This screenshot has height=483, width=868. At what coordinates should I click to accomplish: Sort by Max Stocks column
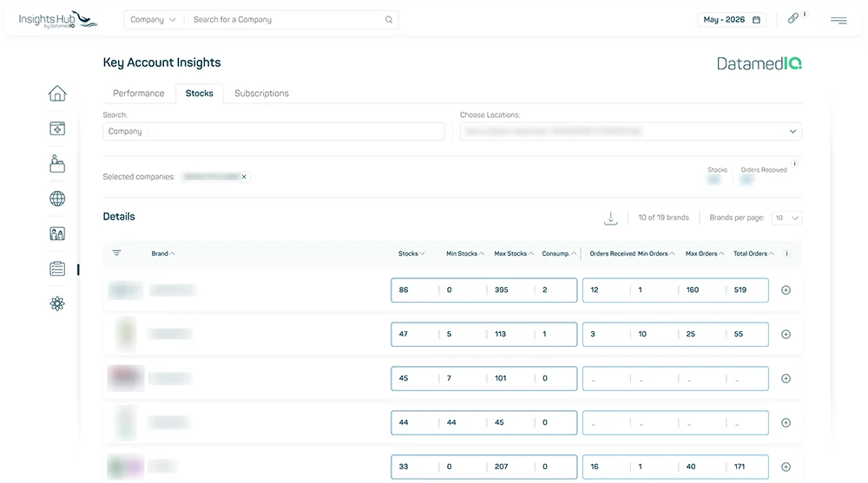pos(513,253)
